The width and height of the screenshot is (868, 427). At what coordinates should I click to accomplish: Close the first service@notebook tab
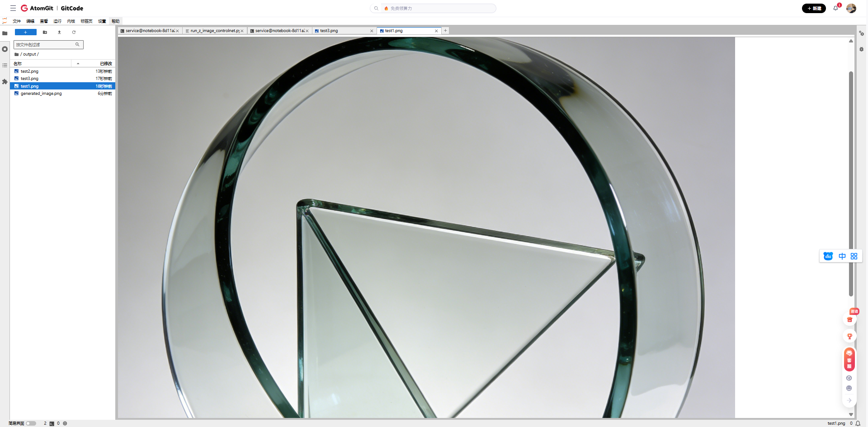178,31
